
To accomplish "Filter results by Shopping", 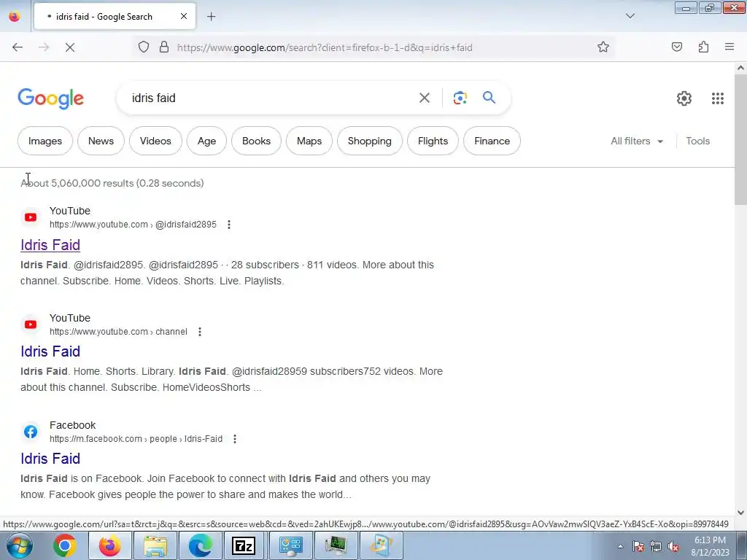I will [x=370, y=141].
